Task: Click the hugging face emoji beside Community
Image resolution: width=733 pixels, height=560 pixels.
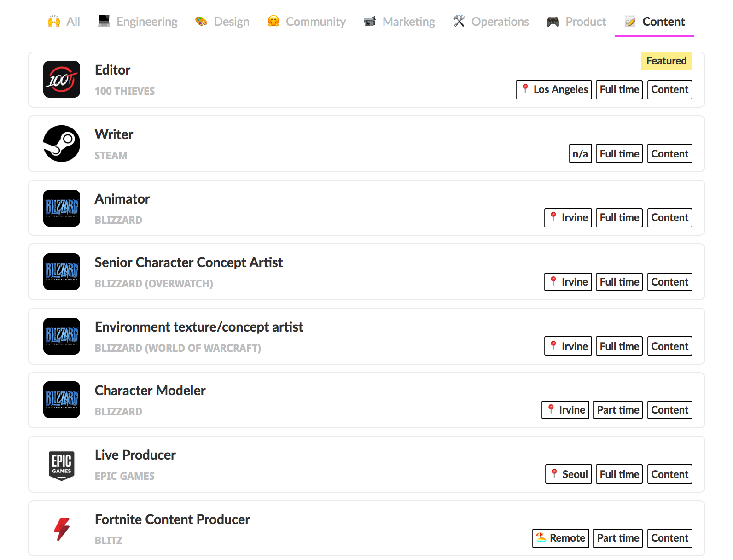Action: pyautogui.click(x=273, y=21)
